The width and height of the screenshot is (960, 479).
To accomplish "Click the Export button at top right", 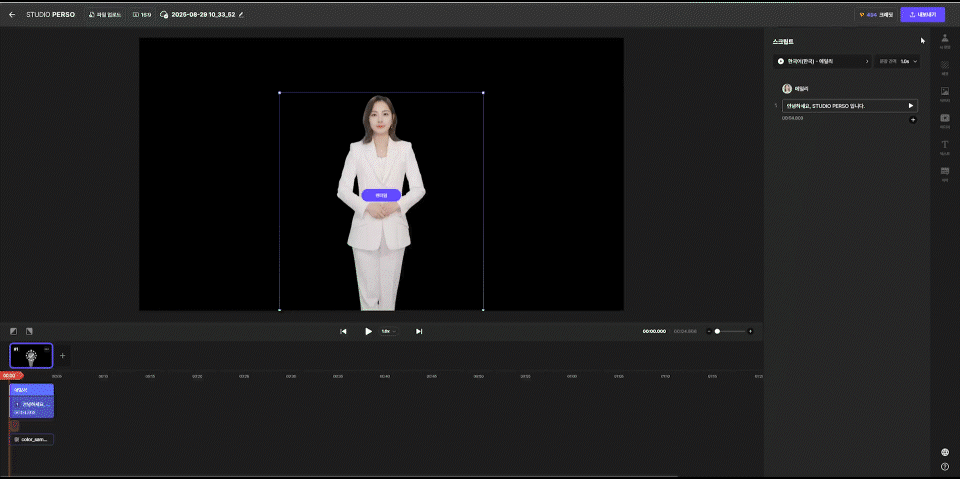I will [x=922, y=15].
